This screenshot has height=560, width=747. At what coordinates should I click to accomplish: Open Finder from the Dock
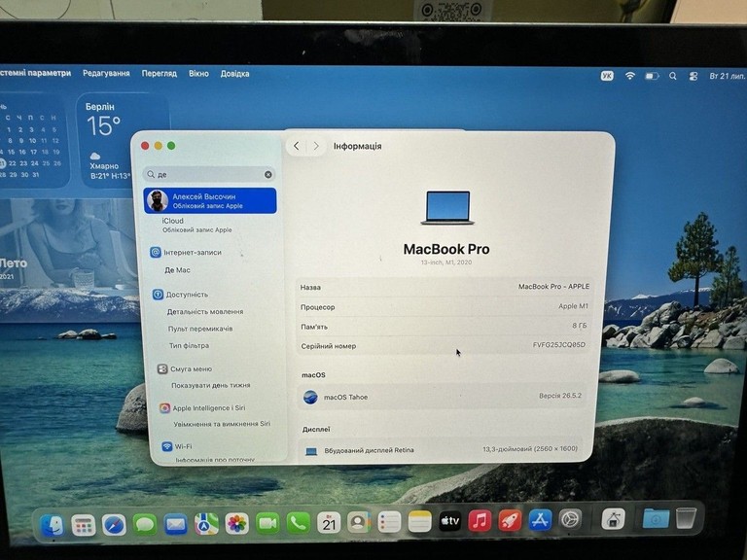point(52,525)
